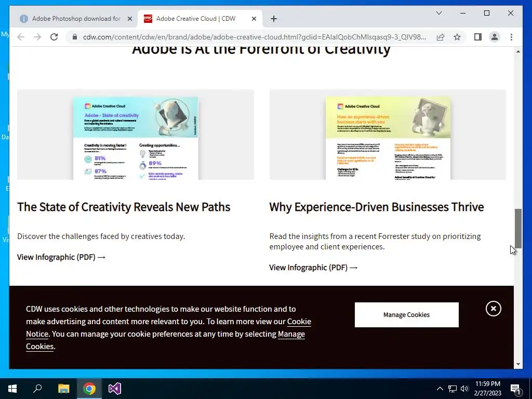Click the browser back arrow
Image resolution: width=532 pixels, height=399 pixels.
click(21, 37)
